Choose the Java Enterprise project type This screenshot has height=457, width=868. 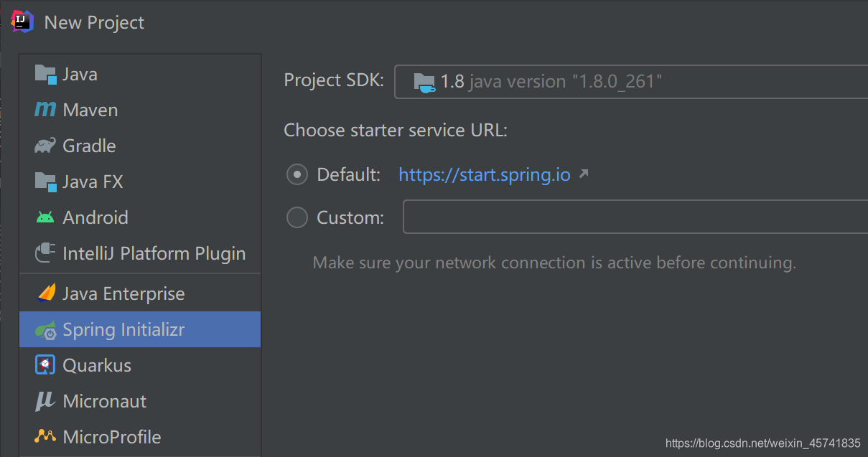140,293
